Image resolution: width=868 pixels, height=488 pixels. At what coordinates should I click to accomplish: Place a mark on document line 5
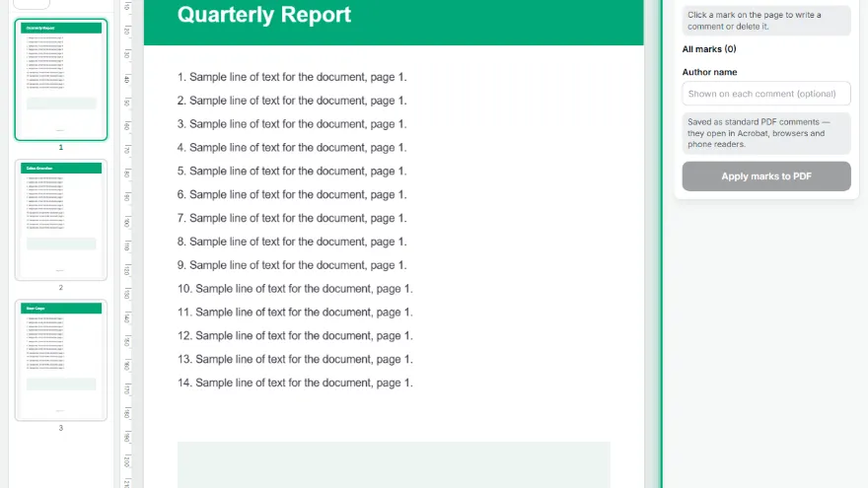click(292, 171)
